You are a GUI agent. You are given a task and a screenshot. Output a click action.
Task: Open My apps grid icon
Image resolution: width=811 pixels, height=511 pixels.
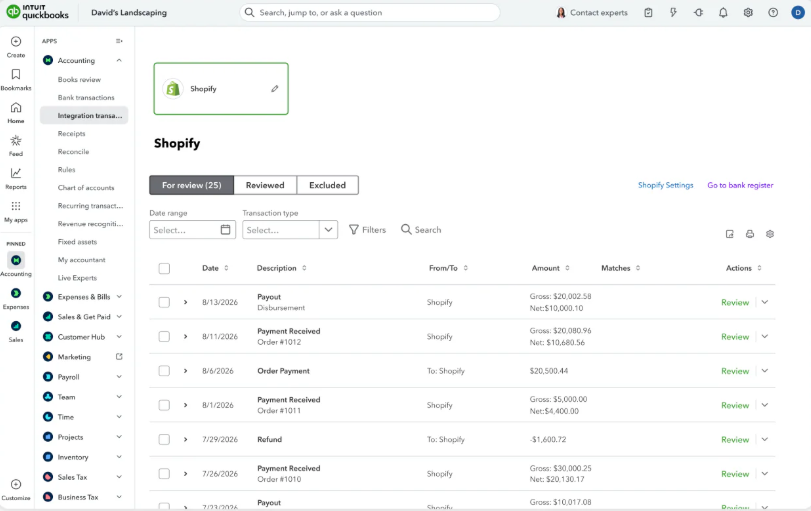click(x=16, y=206)
